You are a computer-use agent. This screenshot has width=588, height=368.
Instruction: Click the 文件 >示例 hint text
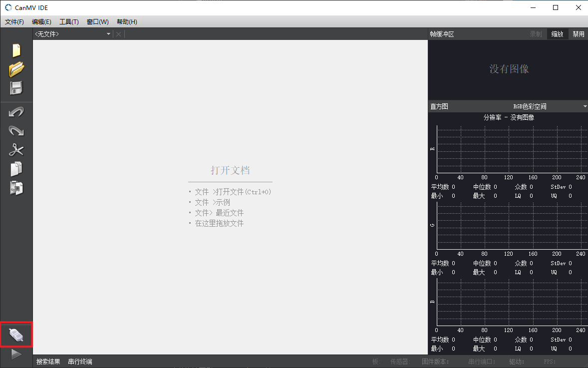212,202
